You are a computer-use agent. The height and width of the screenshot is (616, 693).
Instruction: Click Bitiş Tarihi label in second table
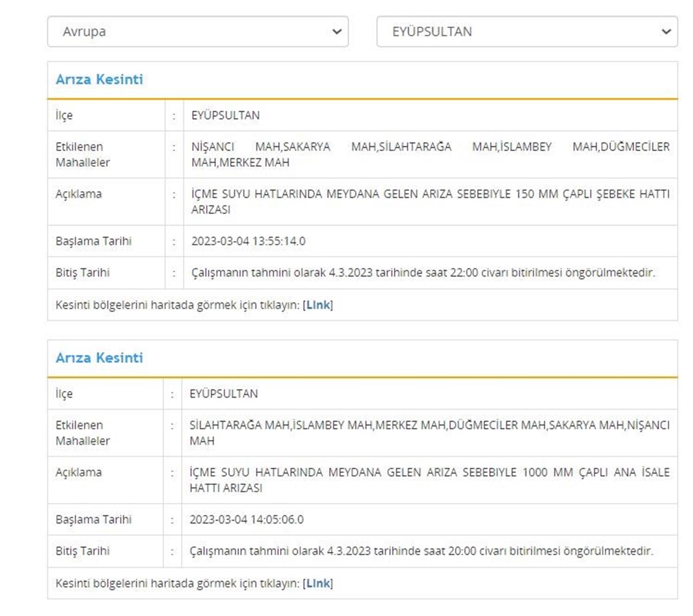(x=83, y=551)
